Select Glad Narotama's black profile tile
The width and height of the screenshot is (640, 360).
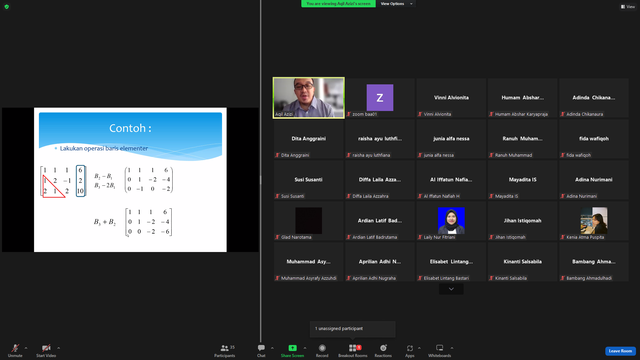point(309,221)
